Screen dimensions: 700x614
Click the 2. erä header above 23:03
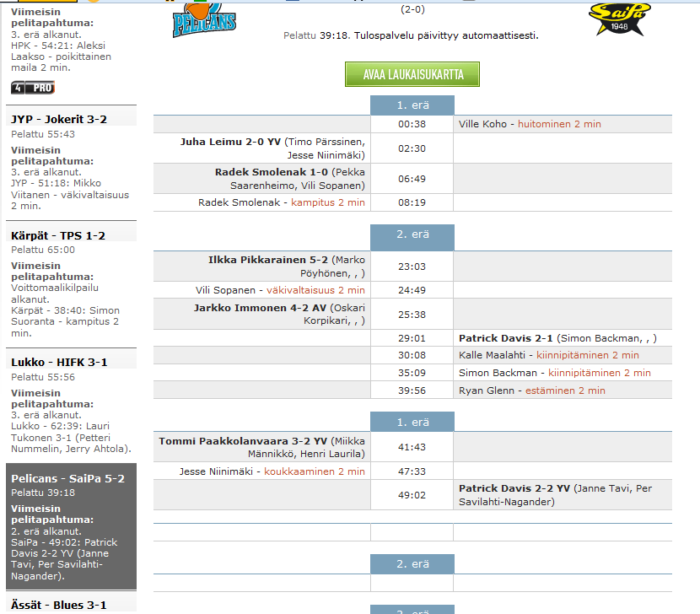click(x=412, y=234)
